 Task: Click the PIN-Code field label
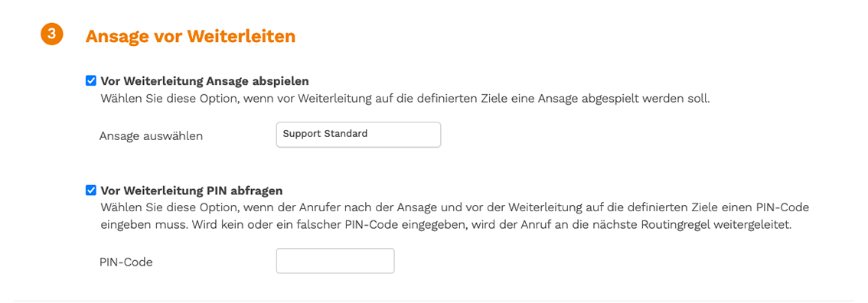126,262
